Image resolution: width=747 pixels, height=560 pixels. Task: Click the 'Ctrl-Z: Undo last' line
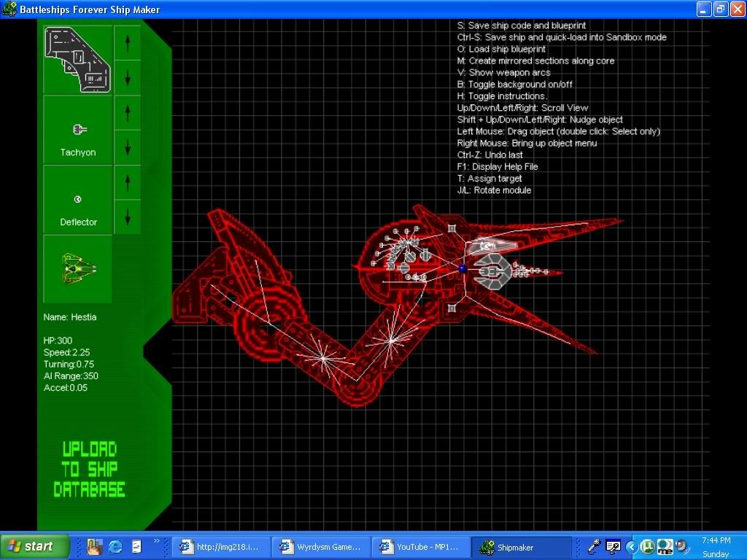[x=490, y=155]
